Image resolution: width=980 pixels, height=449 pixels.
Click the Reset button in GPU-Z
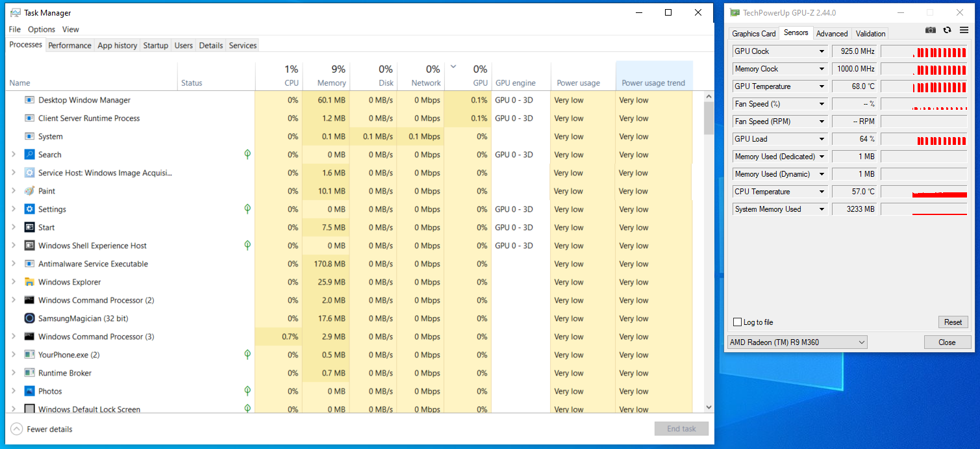tap(953, 322)
